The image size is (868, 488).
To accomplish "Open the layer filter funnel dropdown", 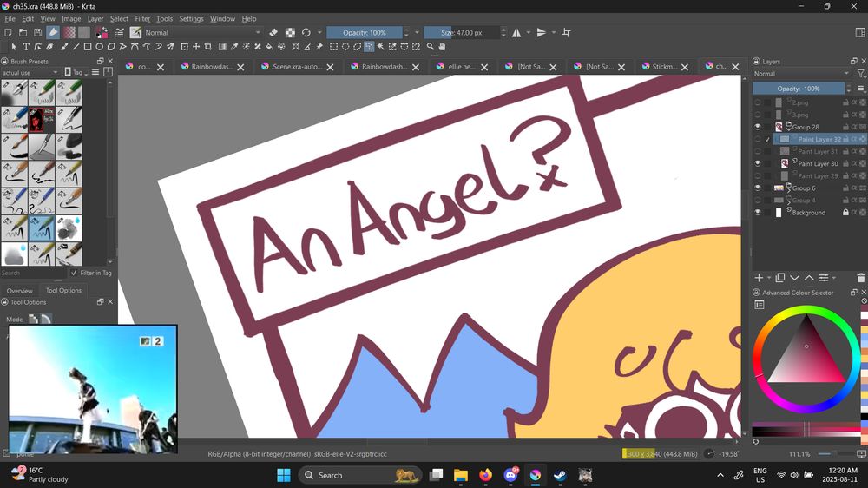I will 861,73.
